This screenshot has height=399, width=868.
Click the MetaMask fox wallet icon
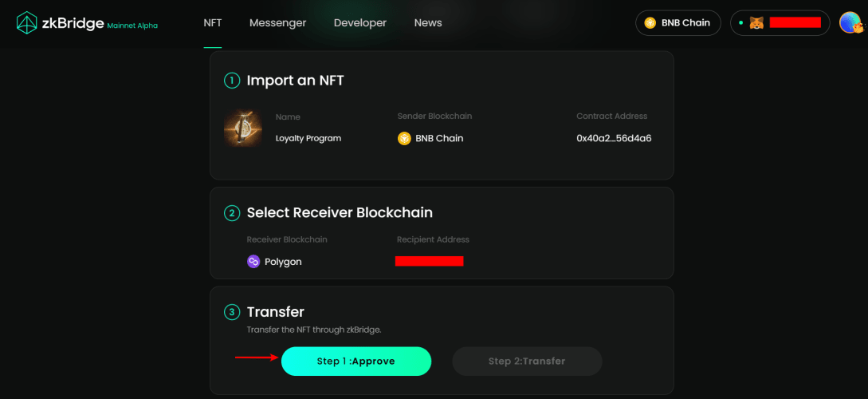pyautogui.click(x=756, y=22)
